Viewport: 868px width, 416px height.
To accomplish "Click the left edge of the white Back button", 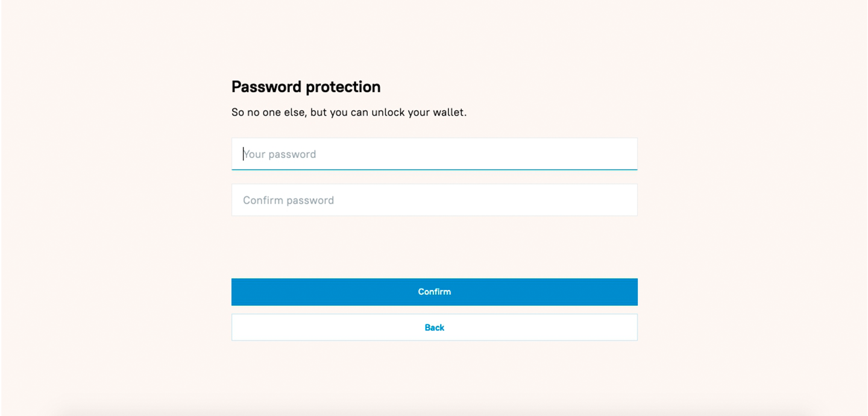I will coord(239,327).
